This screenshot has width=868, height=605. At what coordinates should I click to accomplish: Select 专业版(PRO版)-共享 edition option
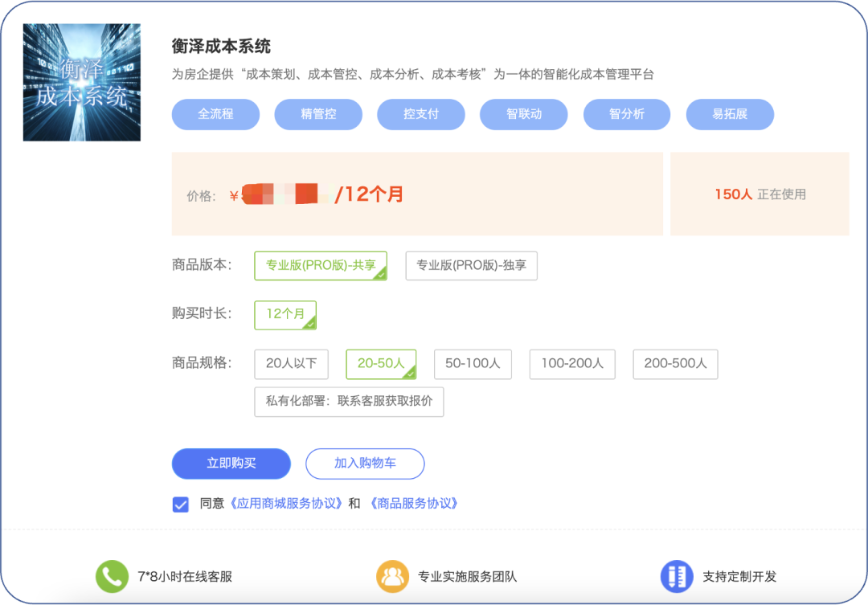point(321,266)
